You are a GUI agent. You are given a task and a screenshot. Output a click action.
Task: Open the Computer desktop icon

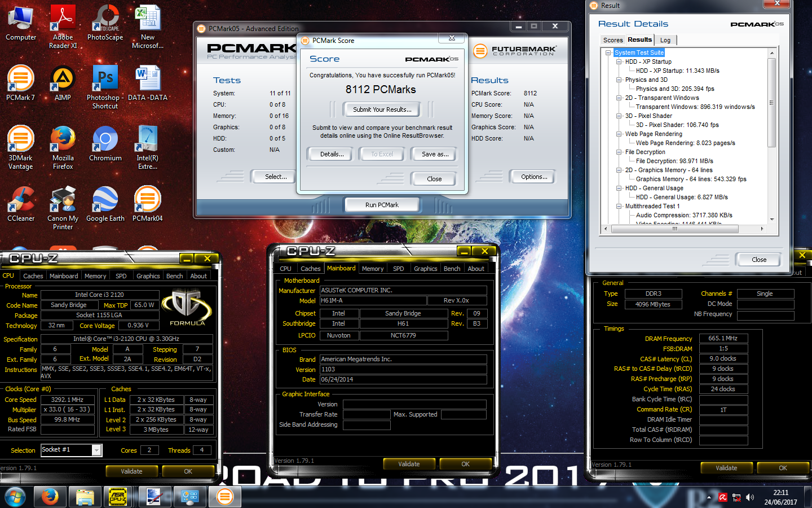click(21, 23)
